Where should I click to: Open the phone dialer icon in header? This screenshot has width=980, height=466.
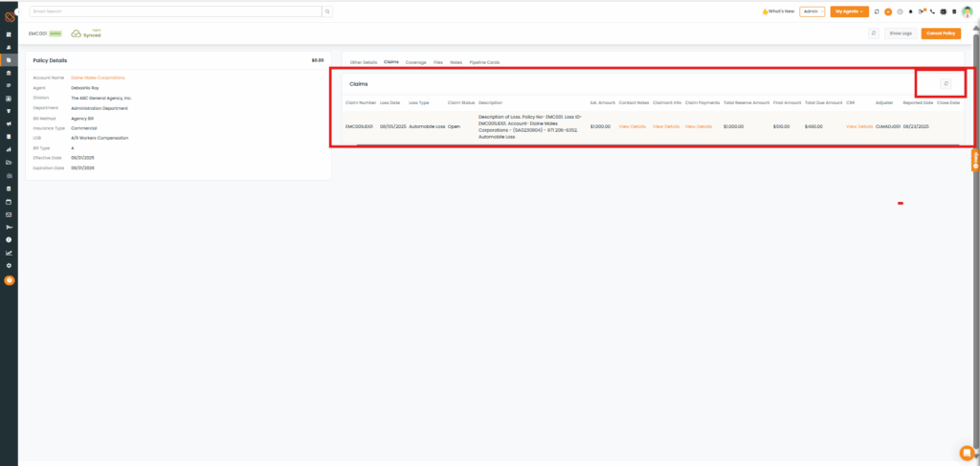(x=932, y=11)
